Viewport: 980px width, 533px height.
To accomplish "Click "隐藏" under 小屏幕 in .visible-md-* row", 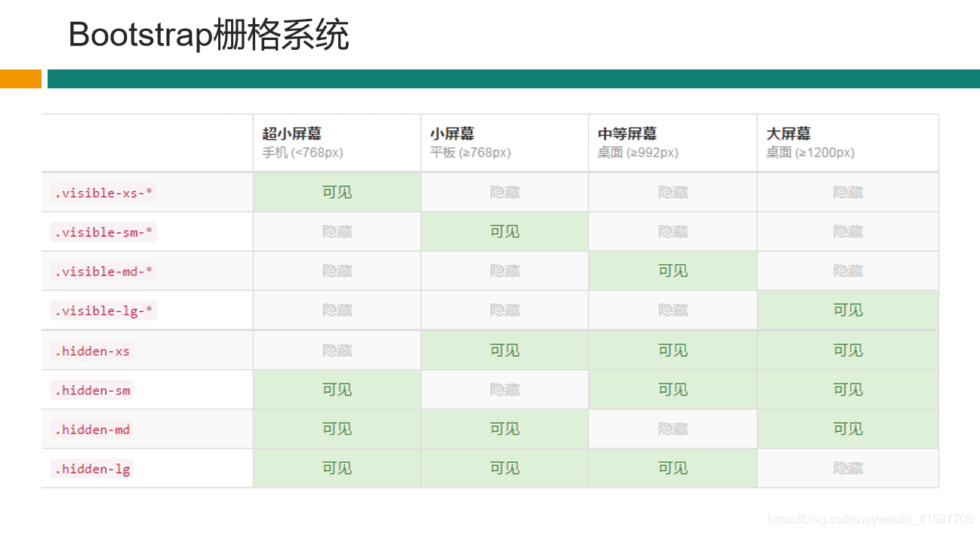I will click(x=504, y=271).
